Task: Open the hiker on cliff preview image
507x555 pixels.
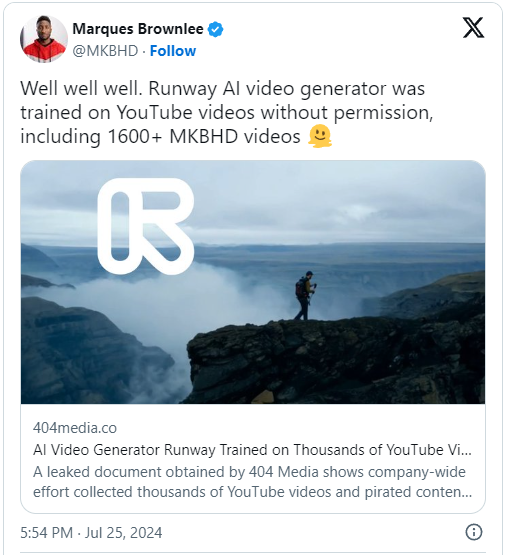Action: [x=253, y=282]
